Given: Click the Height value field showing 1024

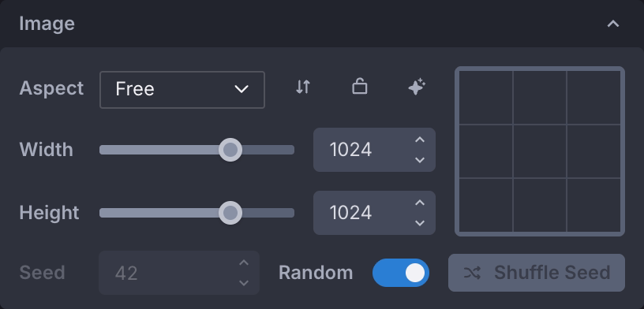Looking at the screenshot, I should tap(374, 213).
